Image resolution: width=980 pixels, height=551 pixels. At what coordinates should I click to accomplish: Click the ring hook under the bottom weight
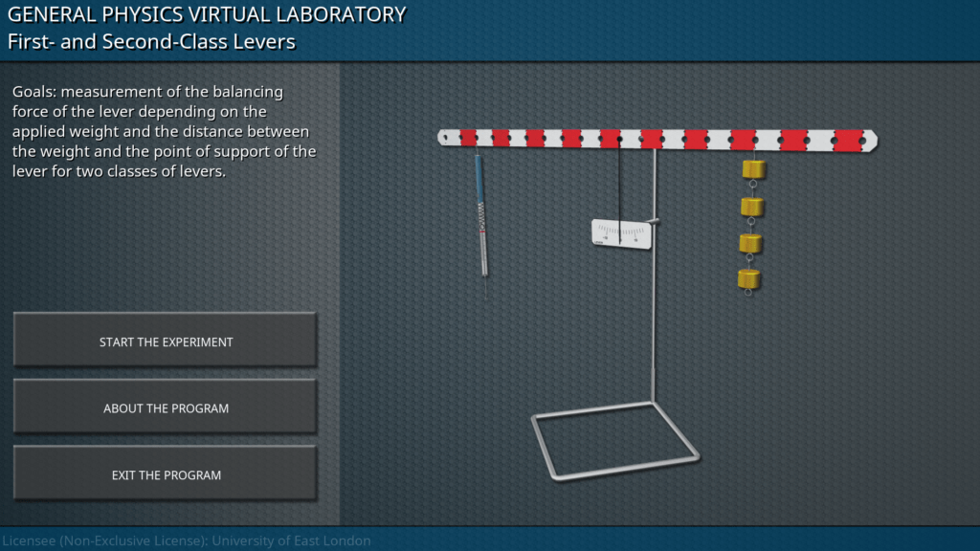click(748, 292)
